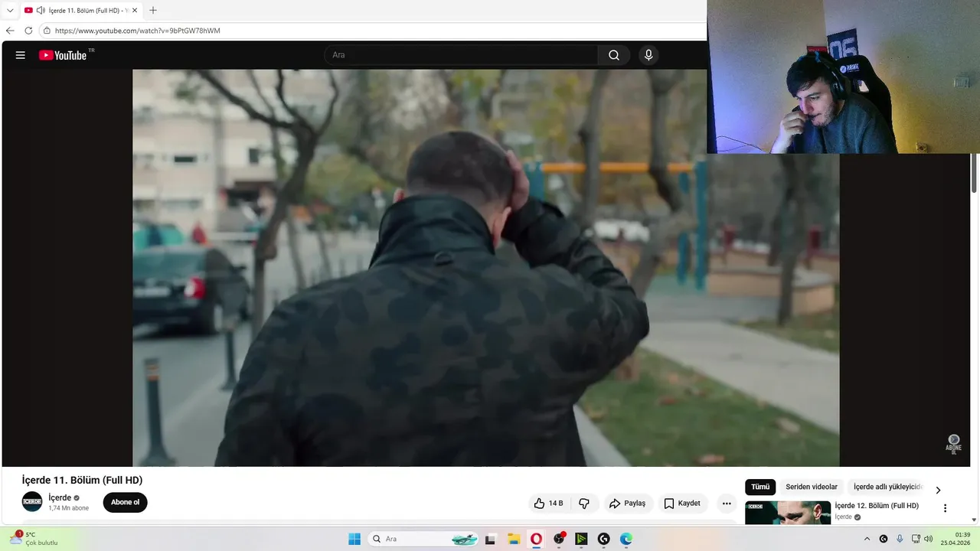
Task: Open the three-dot more actions menu
Action: click(x=727, y=504)
